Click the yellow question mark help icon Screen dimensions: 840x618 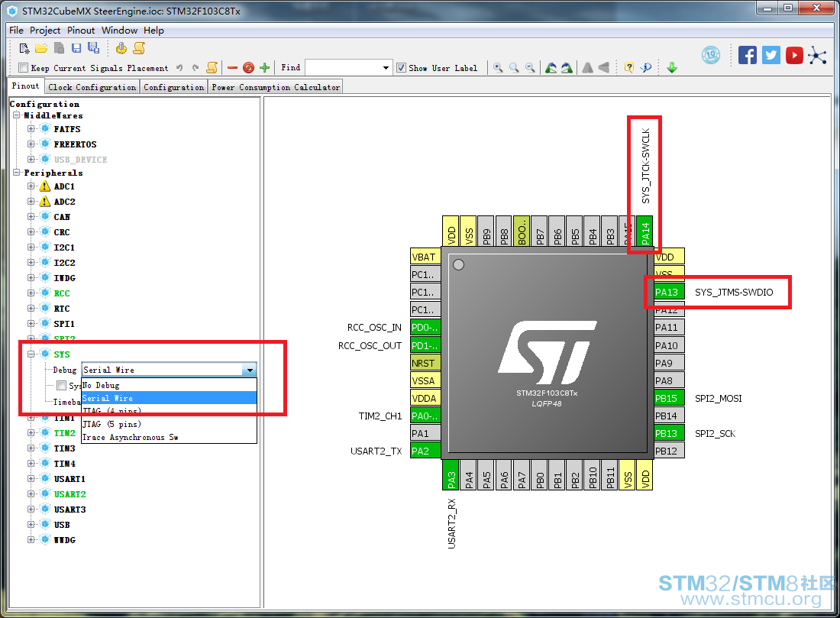[629, 67]
